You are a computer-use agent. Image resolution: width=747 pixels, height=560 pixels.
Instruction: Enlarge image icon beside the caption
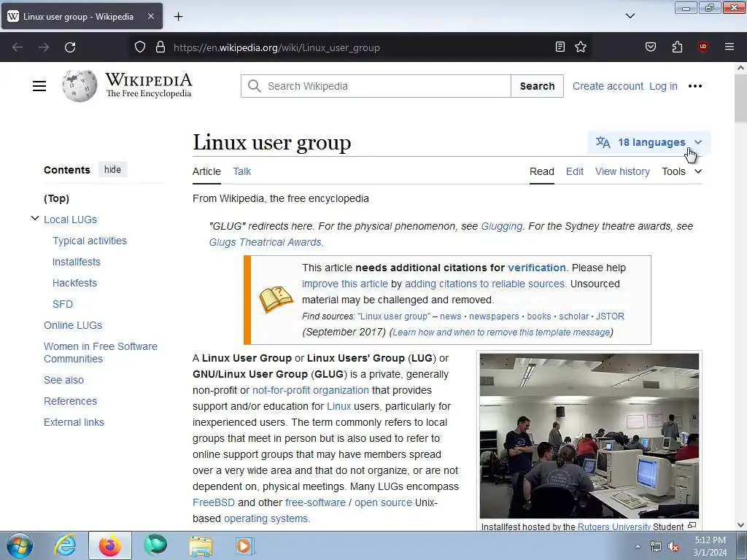[692, 525]
